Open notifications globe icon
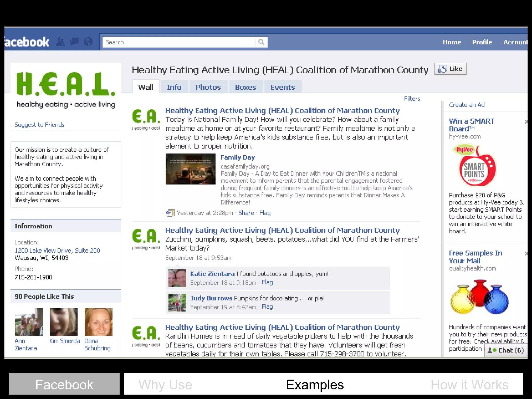This screenshot has width=532, height=399. point(88,42)
